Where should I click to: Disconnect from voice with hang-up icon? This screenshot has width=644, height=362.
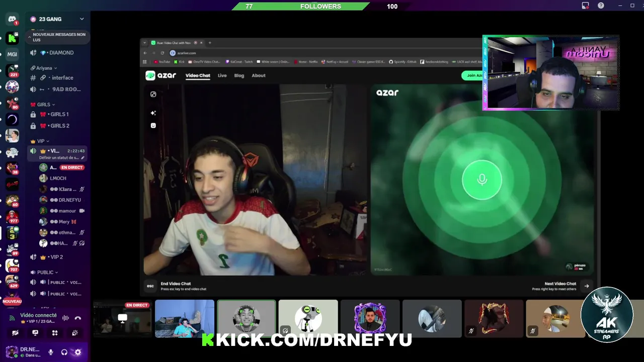(x=78, y=318)
